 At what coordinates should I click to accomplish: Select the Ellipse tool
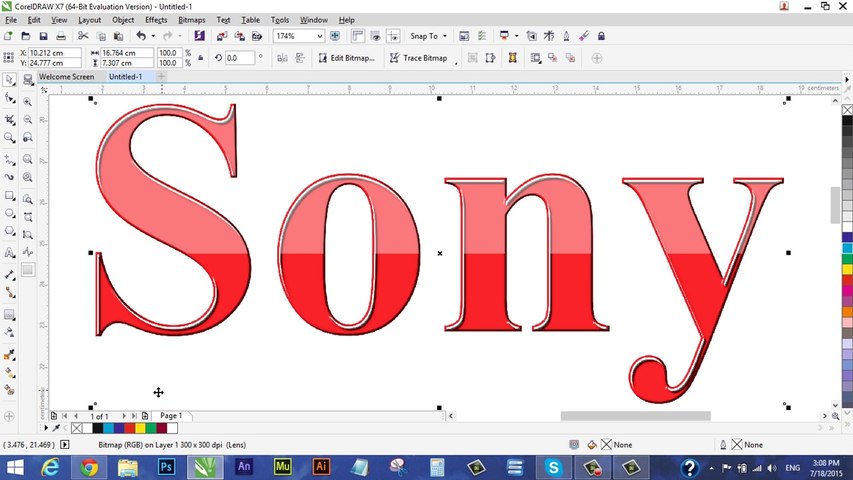pyautogui.click(x=9, y=213)
